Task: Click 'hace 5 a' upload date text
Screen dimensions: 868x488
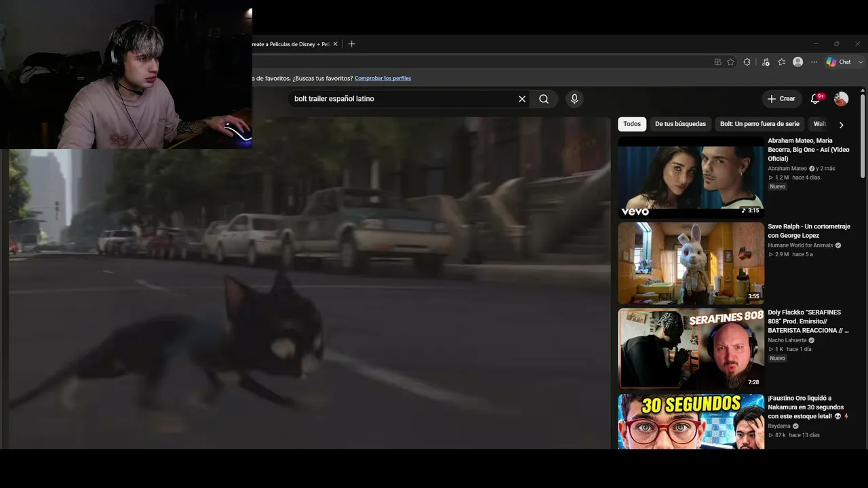Action: click(x=802, y=254)
